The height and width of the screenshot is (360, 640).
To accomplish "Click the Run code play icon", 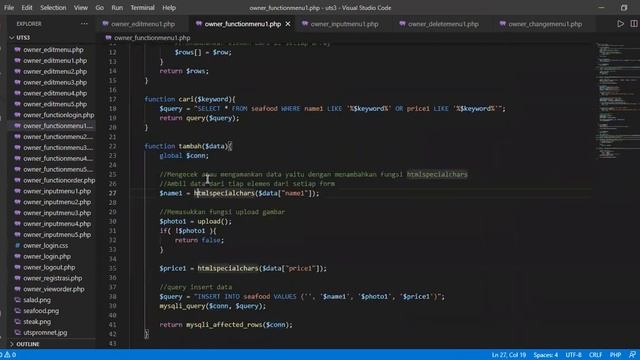I will tap(620, 24).
